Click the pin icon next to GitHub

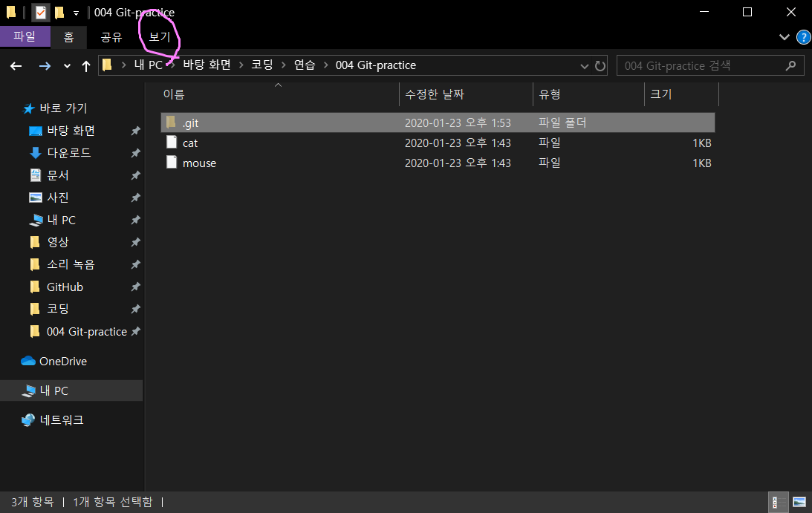[x=136, y=287]
